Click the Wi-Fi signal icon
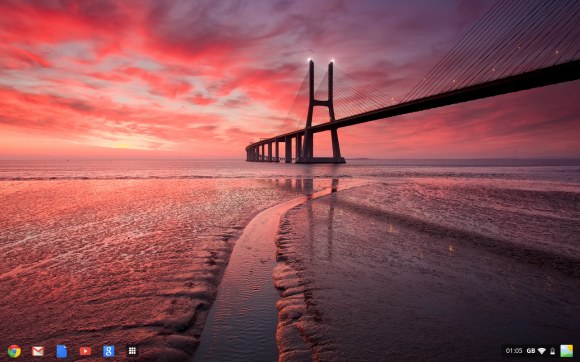 [542, 351]
